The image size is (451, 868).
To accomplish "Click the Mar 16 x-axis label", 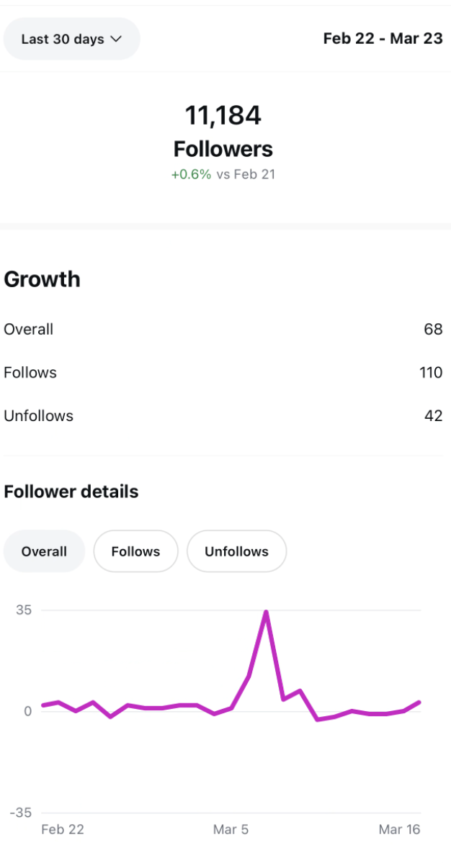I will [x=399, y=829].
